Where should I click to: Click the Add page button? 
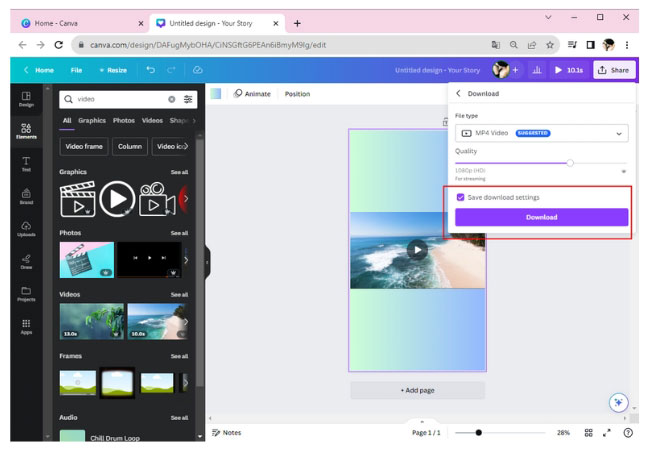pyautogui.click(x=417, y=389)
